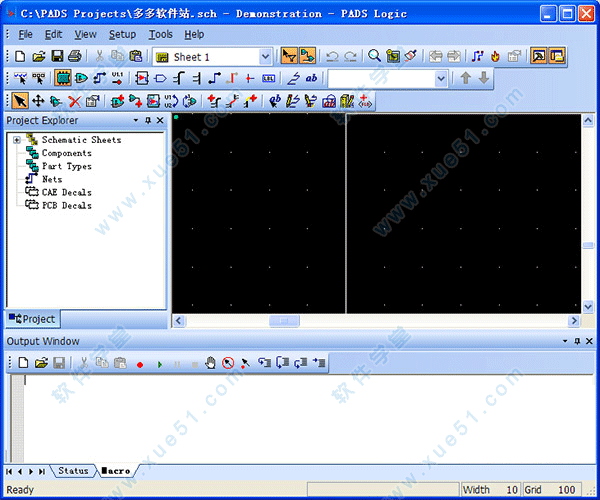Click the green play macro button
600x500 pixels.
[x=160, y=365]
